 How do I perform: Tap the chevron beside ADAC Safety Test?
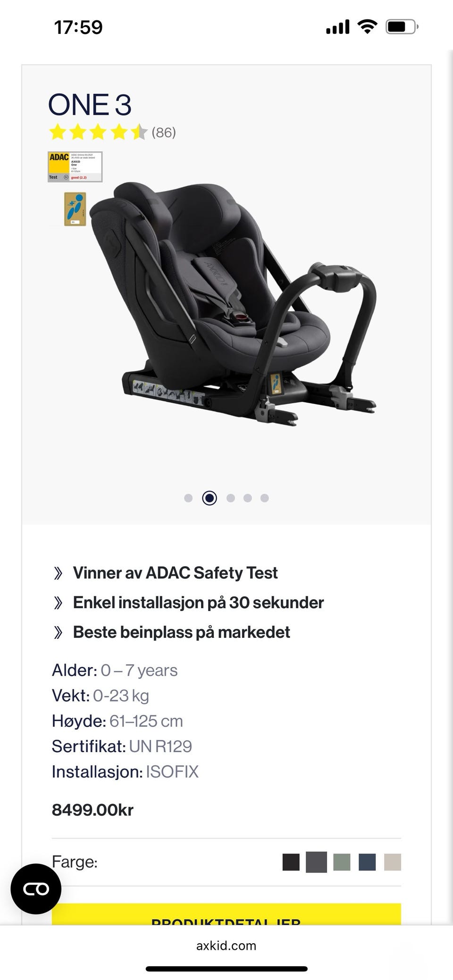(x=58, y=573)
